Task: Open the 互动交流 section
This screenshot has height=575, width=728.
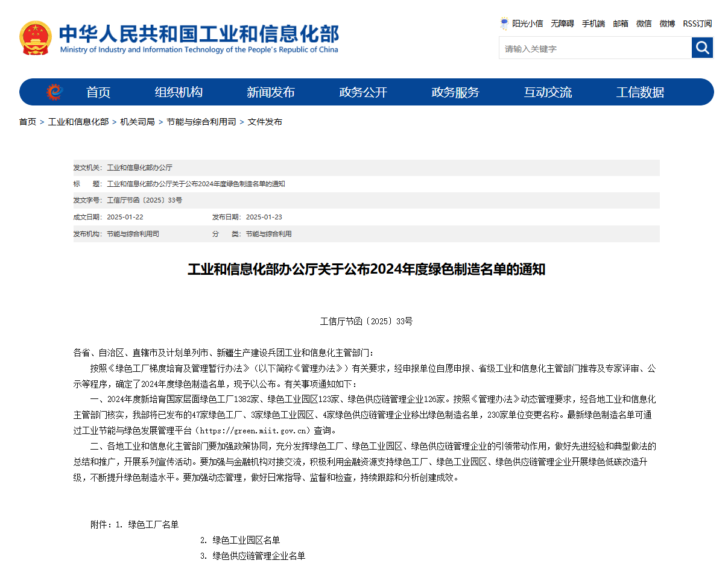Action: point(548,92)
